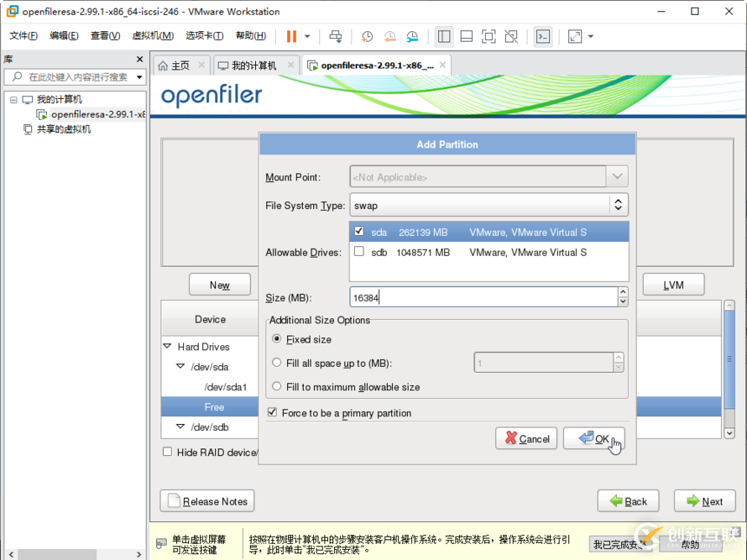Image resolution: width=747 pixels, height=560 pixels.
Task: Collapse the Hard Drives tree node
Action: tap(167, 347)
